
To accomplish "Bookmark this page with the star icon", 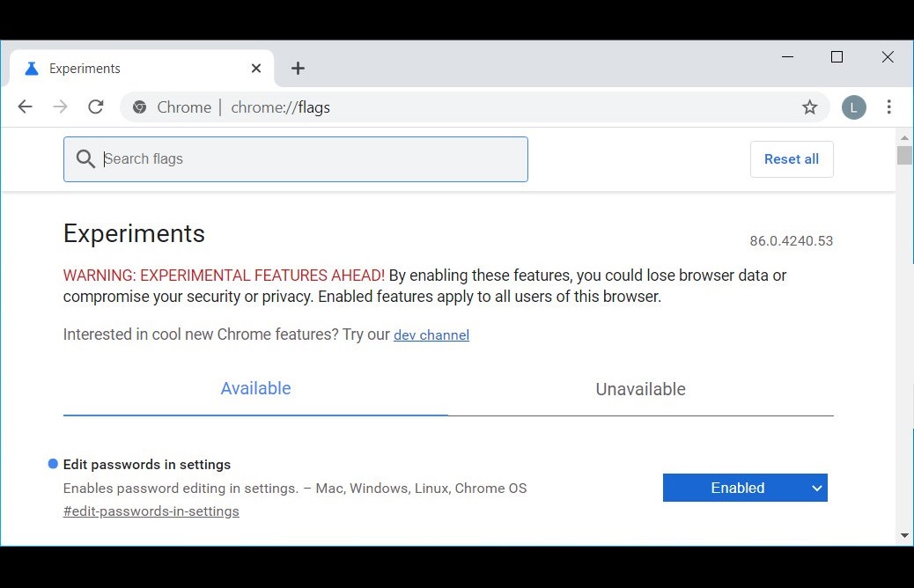I will (809, 107).
